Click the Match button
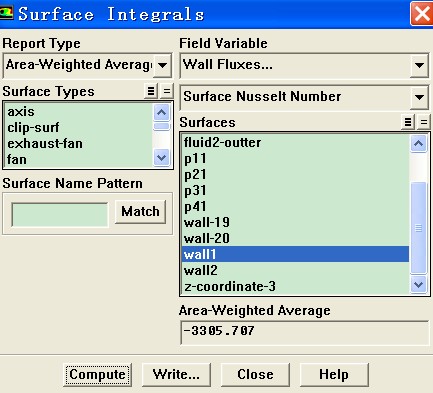 point(140,212)
